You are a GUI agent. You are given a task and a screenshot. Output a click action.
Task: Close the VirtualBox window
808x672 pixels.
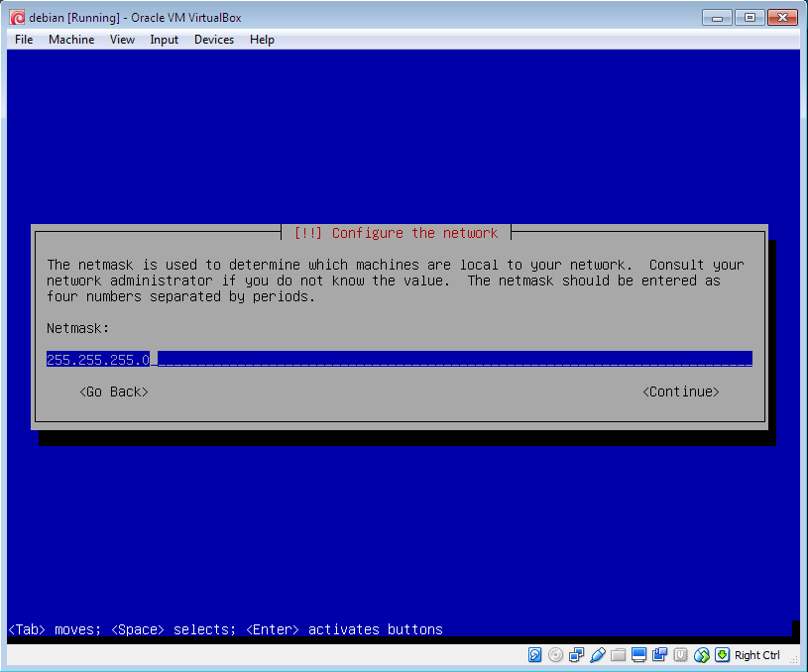click(782, 18)
